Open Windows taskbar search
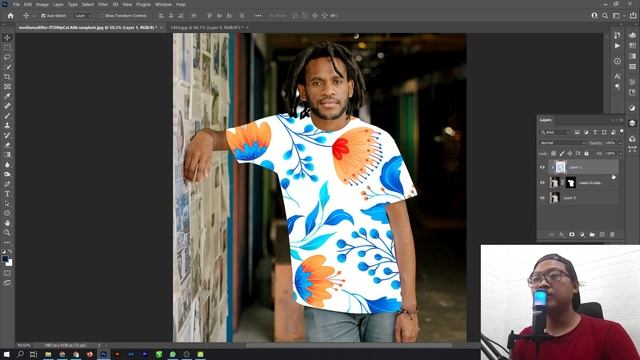Image resolution: width=640 pixels, height=360 pixels. click(20, 355)
